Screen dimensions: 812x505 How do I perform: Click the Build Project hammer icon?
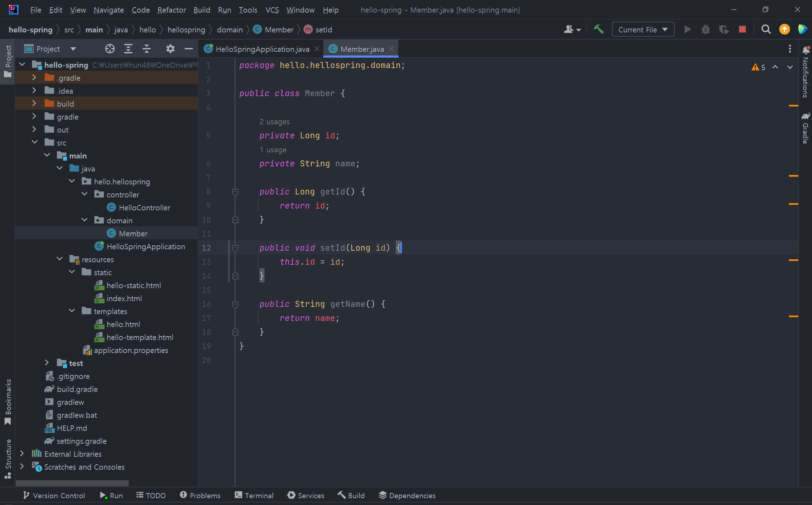598,29
